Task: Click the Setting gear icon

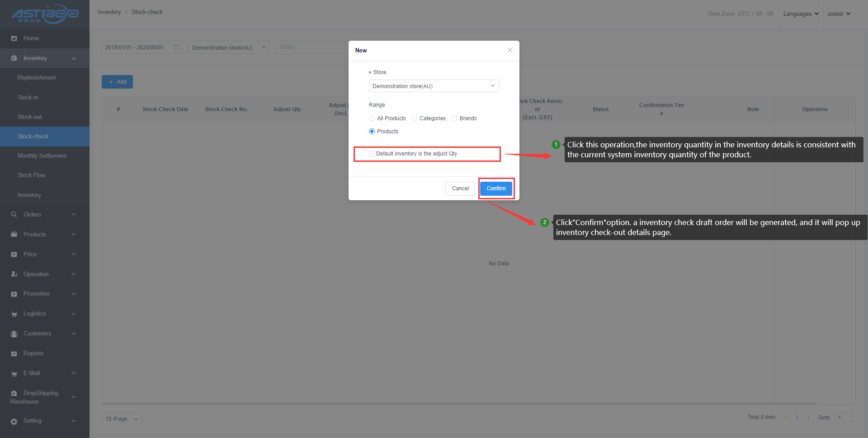Action: [x=14, y=421]
